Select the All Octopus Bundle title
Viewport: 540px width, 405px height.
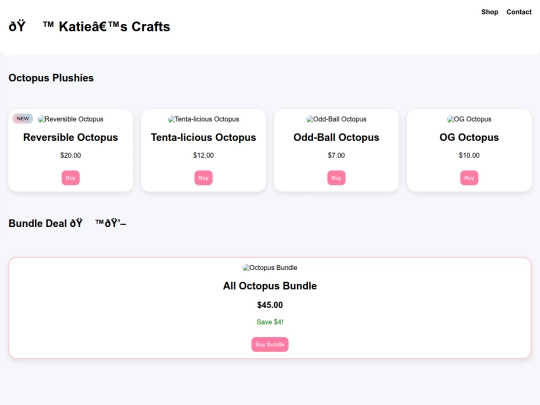(x=270, y=286)
